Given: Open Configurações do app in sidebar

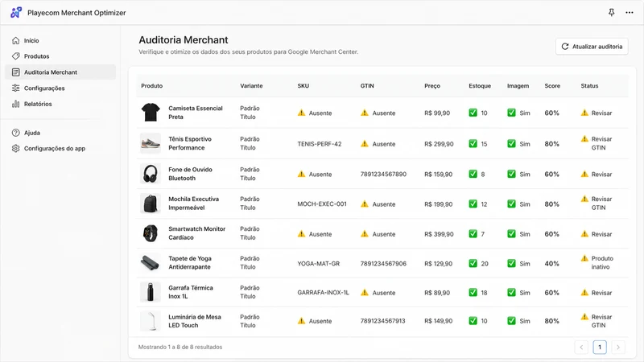Looking at the screenshot, I should tap(60, 148).
